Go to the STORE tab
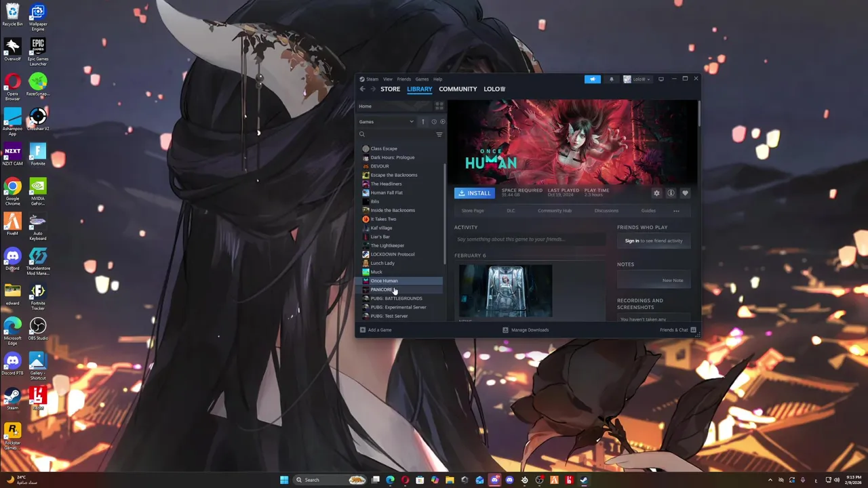 pos(390,89)
